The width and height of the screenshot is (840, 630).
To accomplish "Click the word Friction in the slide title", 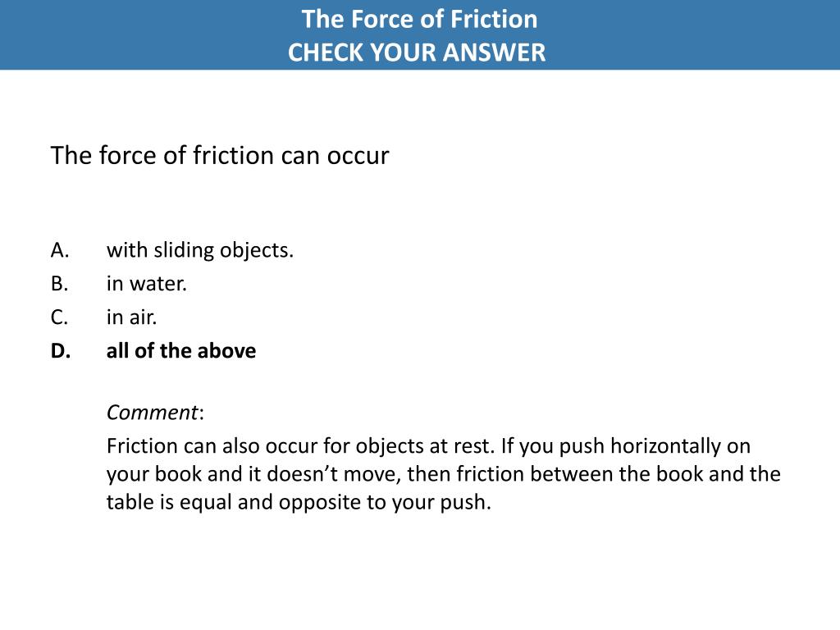I will [x=494, y=20].
